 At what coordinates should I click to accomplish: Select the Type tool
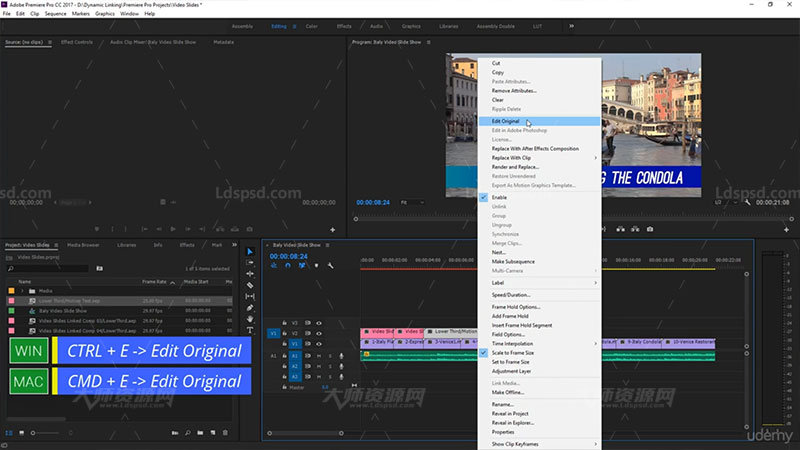(x=249, y=330)
